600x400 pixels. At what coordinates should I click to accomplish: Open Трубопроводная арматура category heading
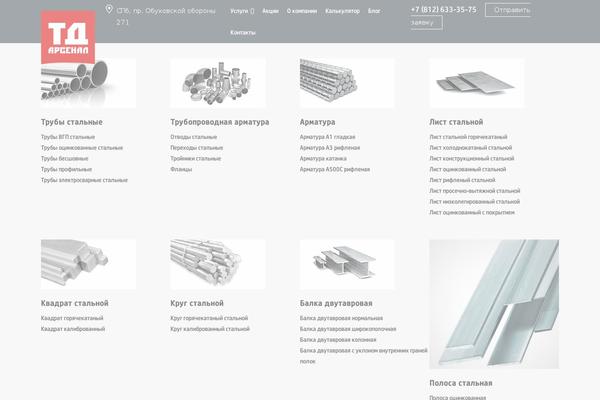click(220, 122)
